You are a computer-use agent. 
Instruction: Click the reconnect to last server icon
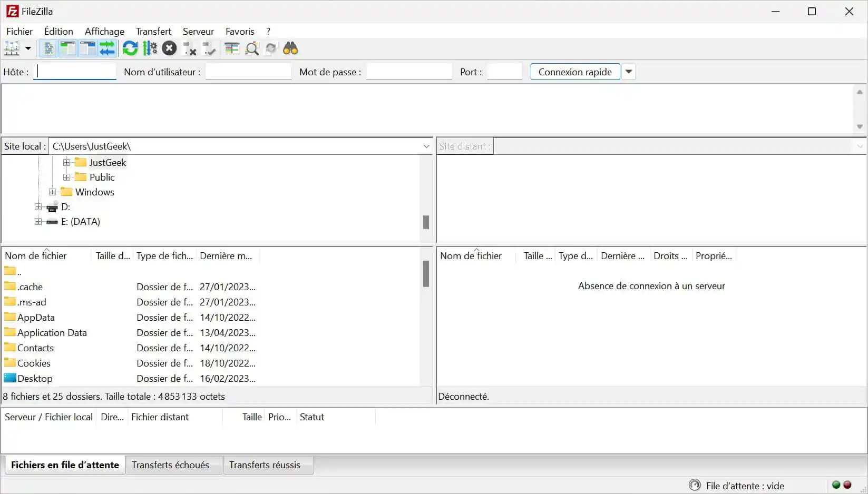point(209,49)
